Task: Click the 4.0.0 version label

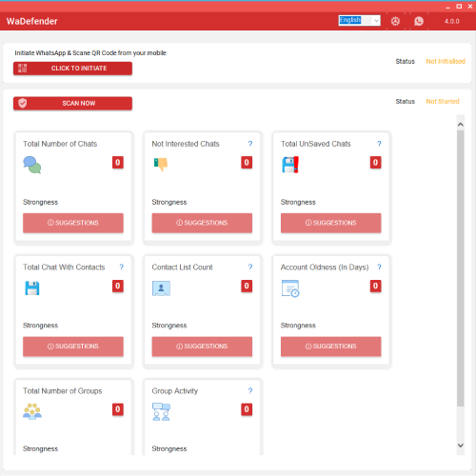Action: [451, 21]
